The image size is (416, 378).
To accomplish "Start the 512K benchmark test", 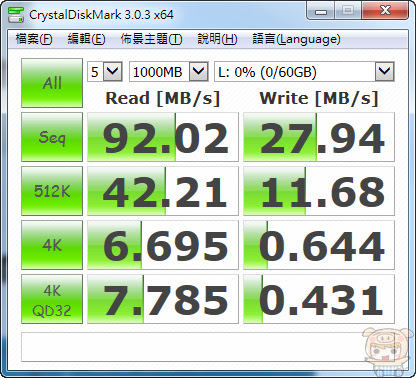I will tap(52, 191).
